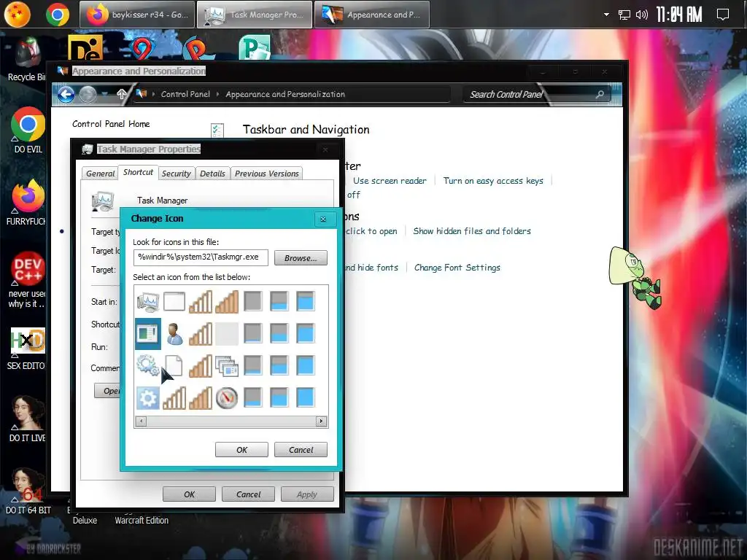Switch to Firefox window on taskbar
Screen dimensions: 747x560
click(x=137, y=15)
